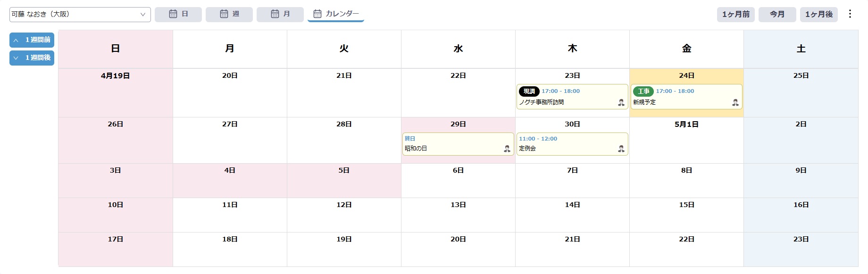This screenshot has width=868, height=274.
Task: Click the 17:00 - 18:00 time on 23日
Action: point(560,91)
